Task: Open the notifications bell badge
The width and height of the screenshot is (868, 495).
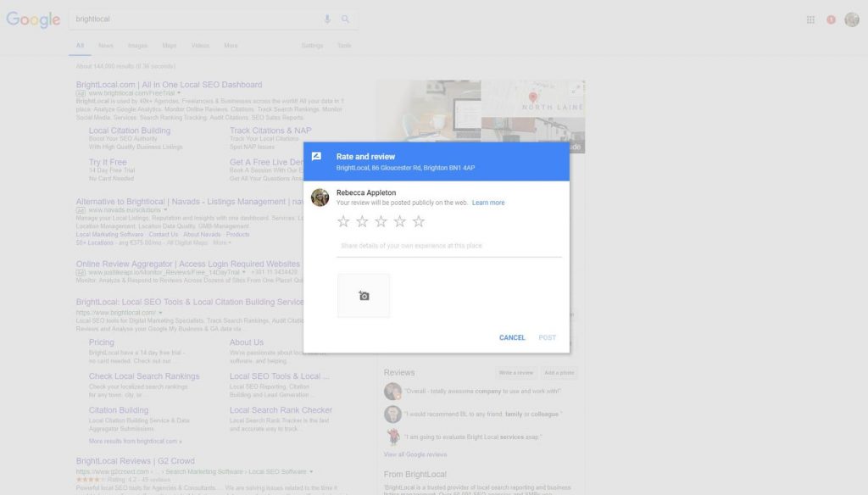Action: click(x=831, y=20)
